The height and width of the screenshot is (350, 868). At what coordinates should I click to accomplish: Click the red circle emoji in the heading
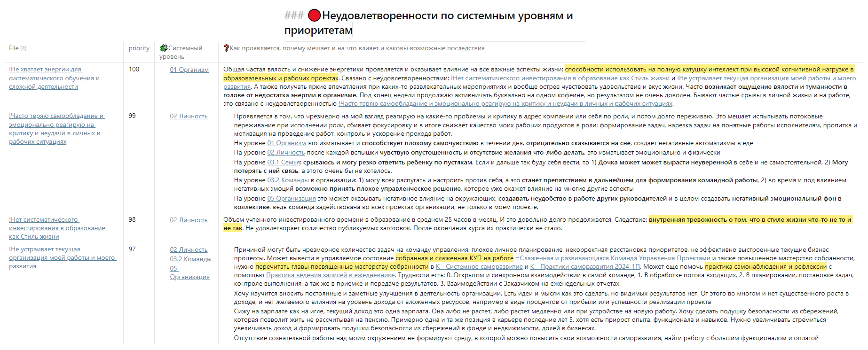click(x=314, y=16)
